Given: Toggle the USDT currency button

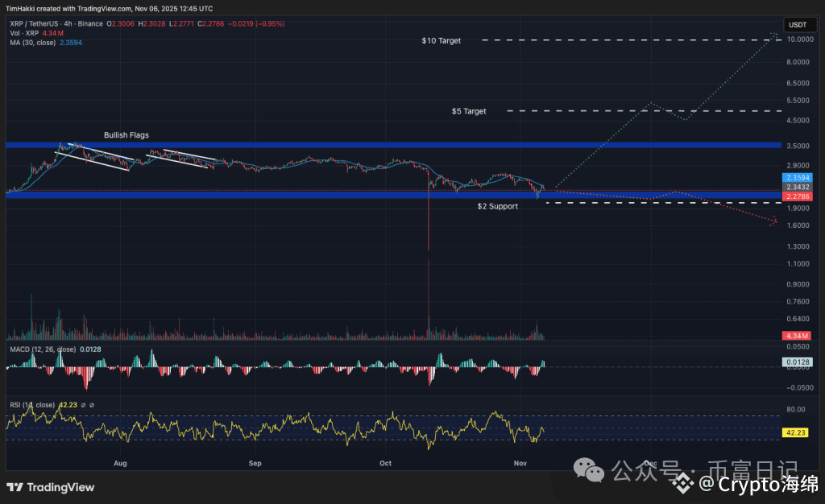Looking at the screenshot, I should coord(798,24).
